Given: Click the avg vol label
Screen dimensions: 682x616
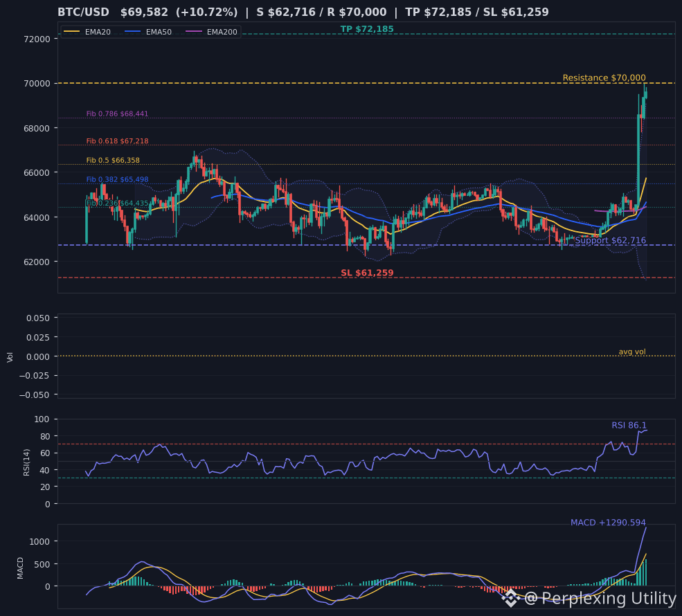Looking at the screenshot, I should tap(632, 352).
